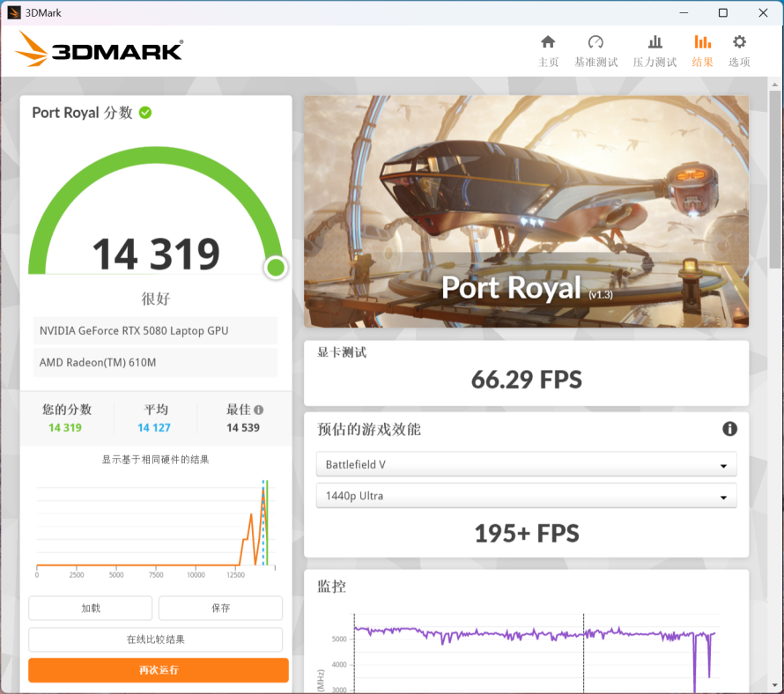The image size is (784, 694).
Task: Switch to 结果 results tab
Action: coord(702,50)
